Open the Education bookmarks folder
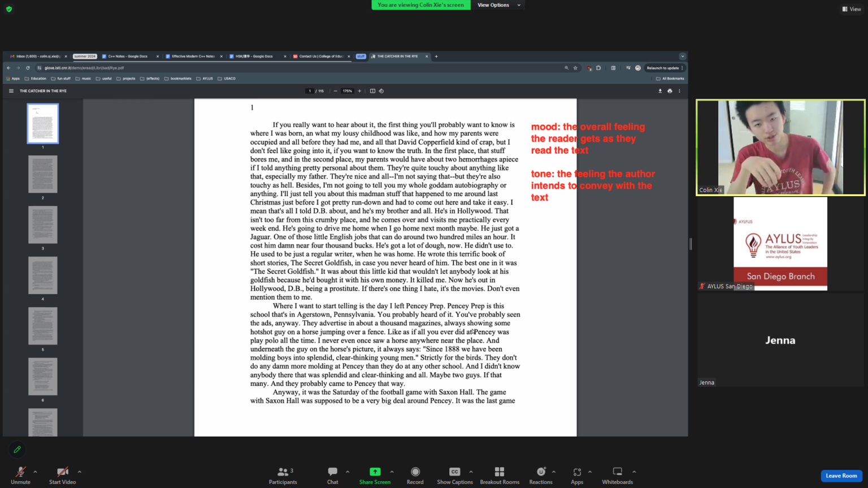This screenshot has width=868, height=488. click(x=36, y=79)
